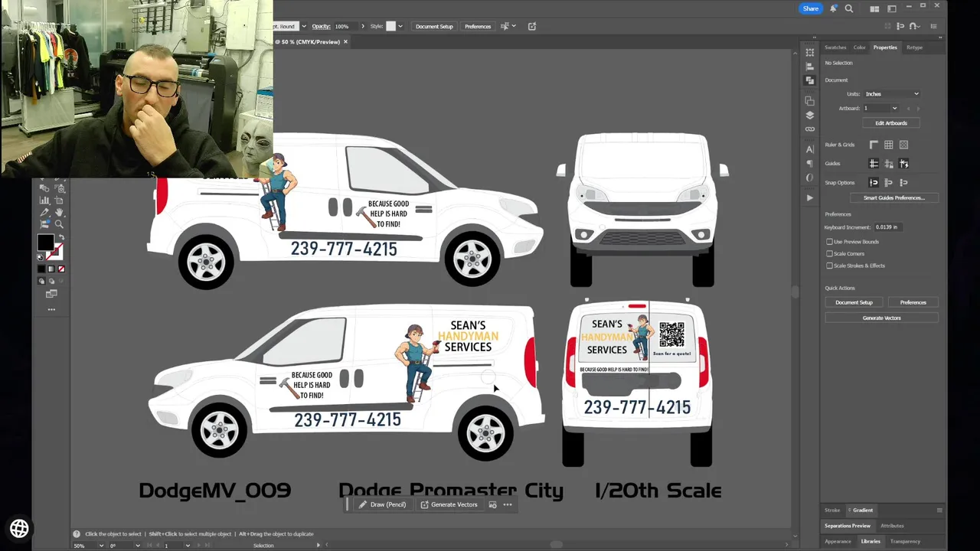
Task: Open the Layers panel icon
Action: tap(810, 115)
